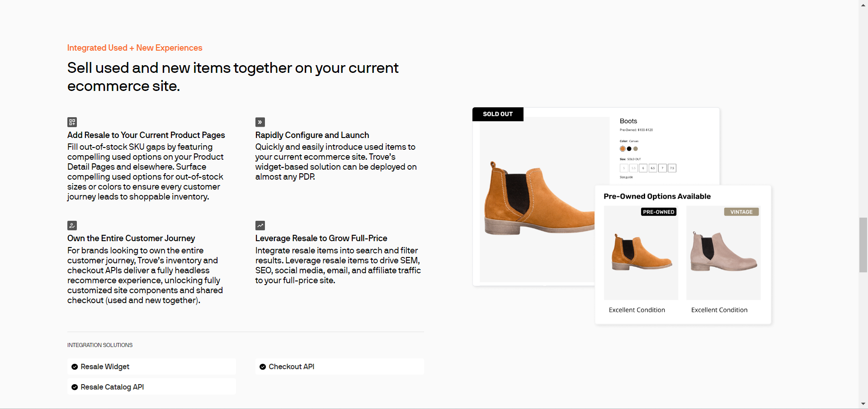Click the checkmark icon beside Resale Catalog API

click(75, 387)
